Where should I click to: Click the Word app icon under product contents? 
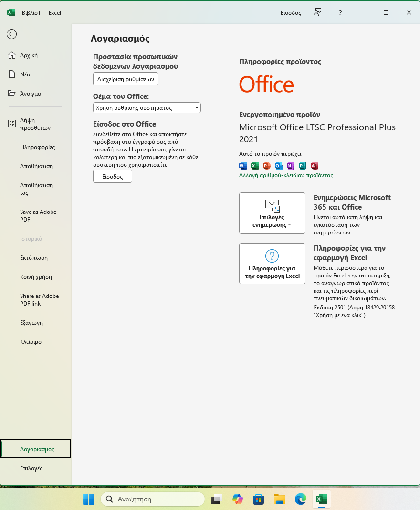243,166
